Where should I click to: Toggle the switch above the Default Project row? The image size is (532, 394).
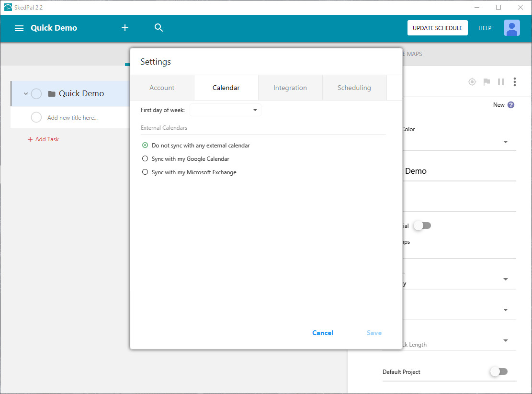tap(422, 225)
